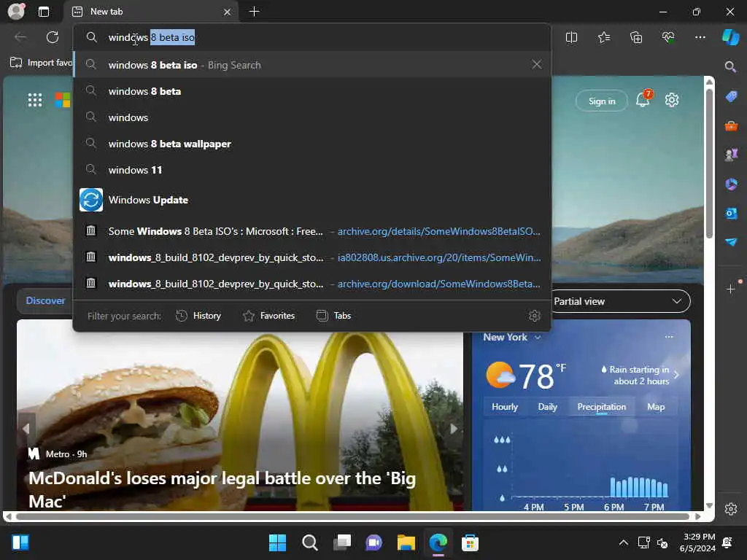This screenshot has height=560, width=747.
Task: Open sidebar settings gear at bottom
Action: coord(731,508)
